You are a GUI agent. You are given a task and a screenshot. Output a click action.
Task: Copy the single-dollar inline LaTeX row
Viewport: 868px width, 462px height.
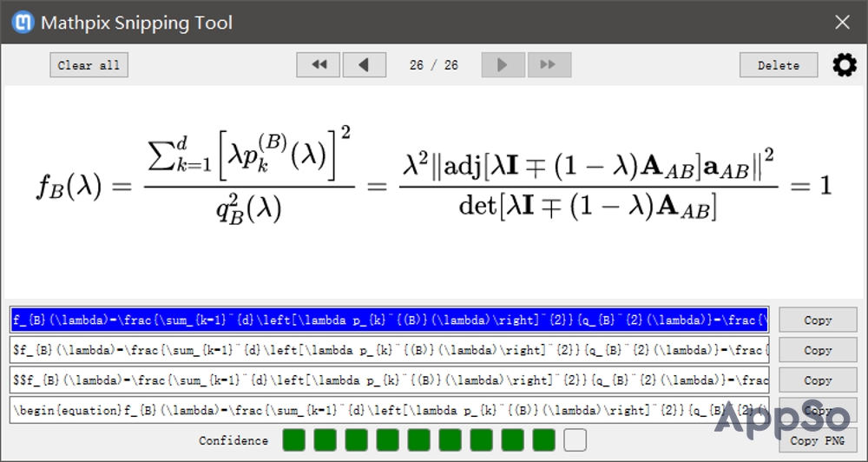click(818, 350)
